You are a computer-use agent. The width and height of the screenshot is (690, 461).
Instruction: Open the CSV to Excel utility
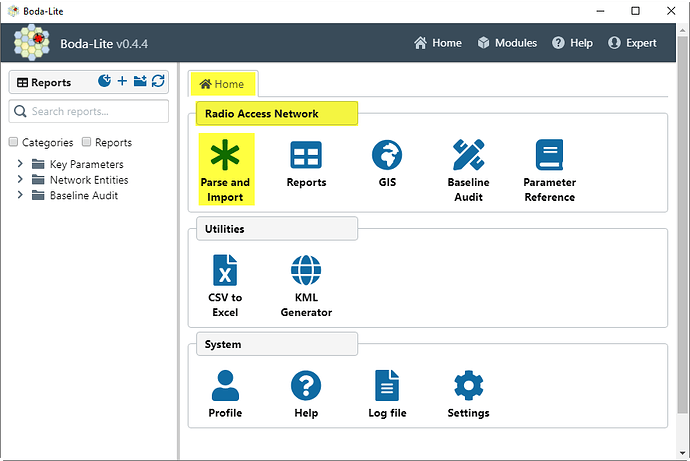point(225,285)
